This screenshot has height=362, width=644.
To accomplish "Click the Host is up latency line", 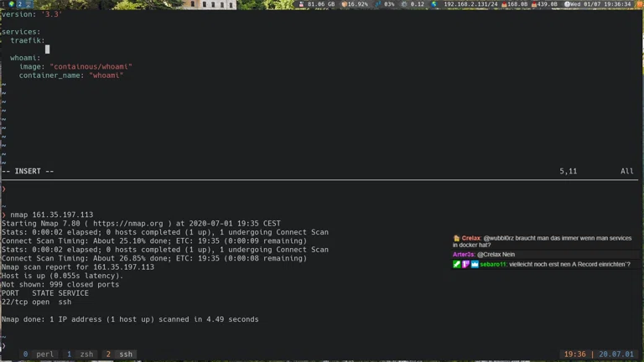I will pyautogui.click(x=62, y=276).
